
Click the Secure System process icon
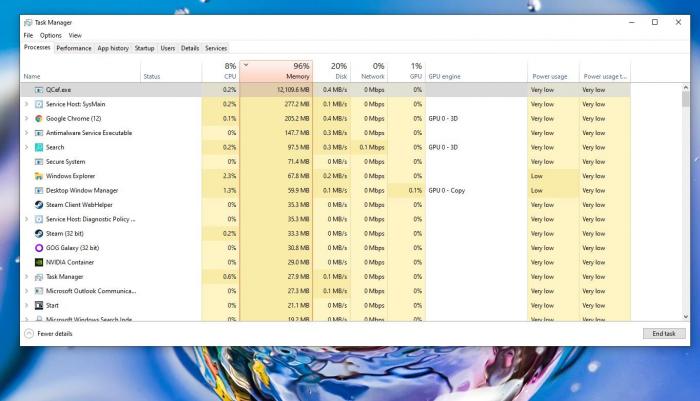coord(39,162)
